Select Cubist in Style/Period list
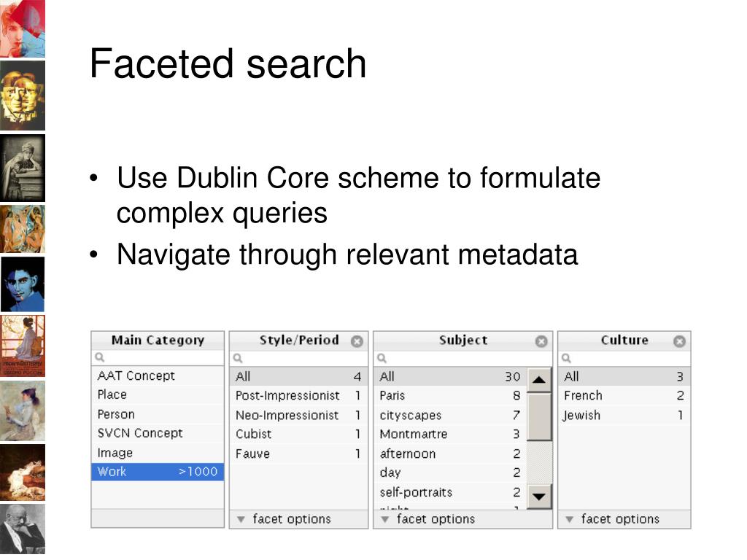The image size is (747, 560). (298, 435)
